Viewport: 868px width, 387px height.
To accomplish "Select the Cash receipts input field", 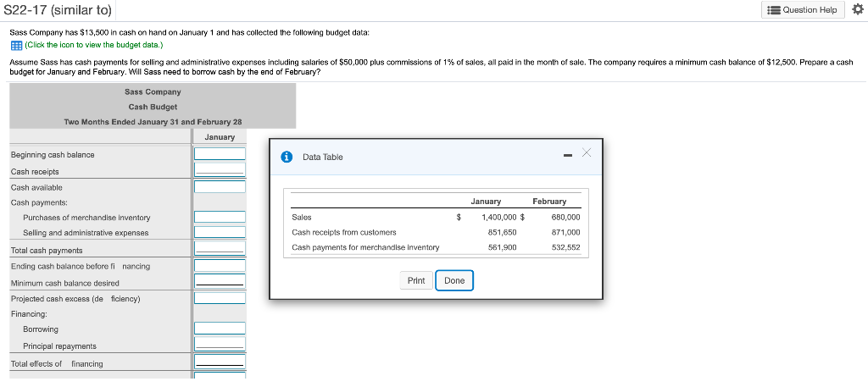I will (x=220, y=169).
